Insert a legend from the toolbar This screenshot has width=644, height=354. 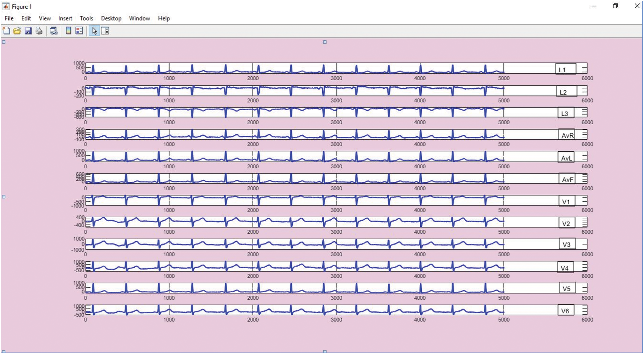(x=79, y=31)
